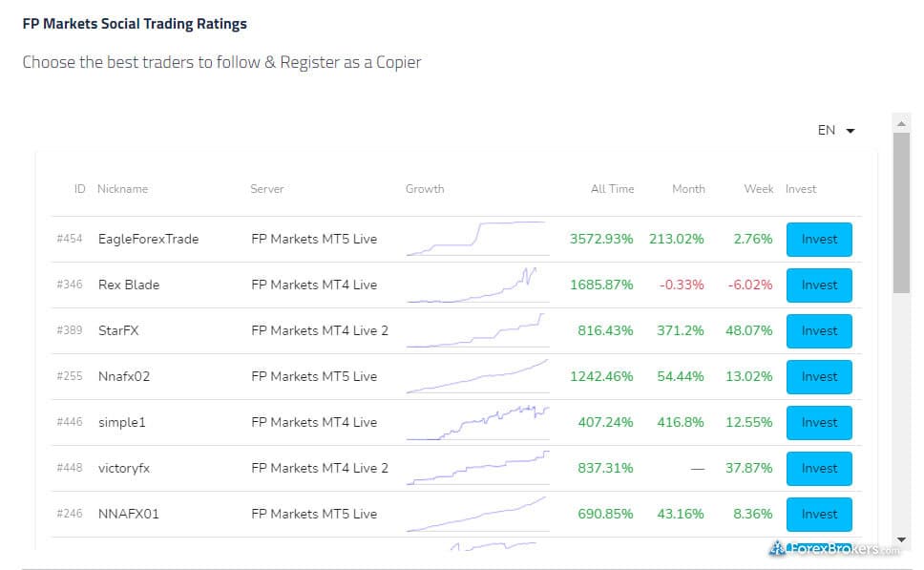Invest in Rex Blade trader
Screen dimensions: 924x570
pyautogui.click(x=818, y=285)
